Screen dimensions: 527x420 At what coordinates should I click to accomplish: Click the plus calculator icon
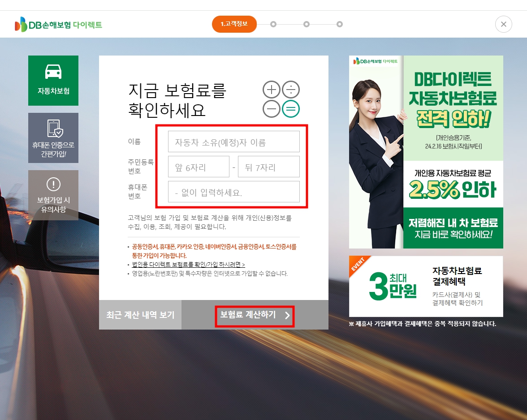pyautogui.click(x=271, y=90)
